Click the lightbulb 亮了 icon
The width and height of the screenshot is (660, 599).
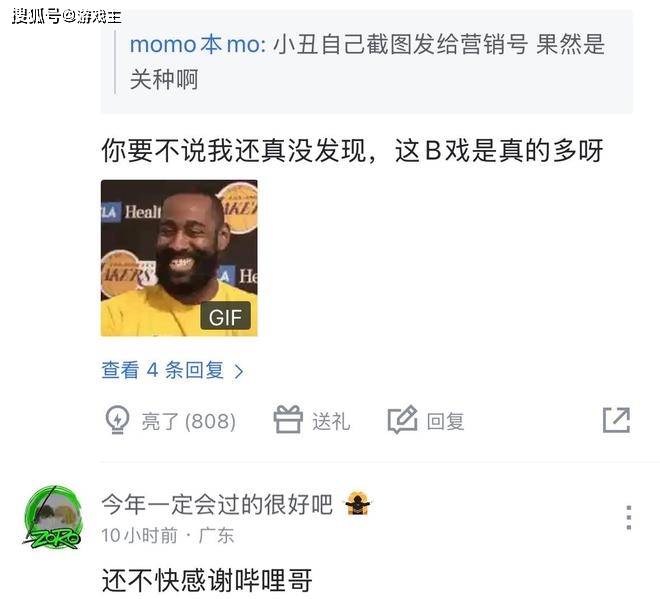point(117,420)
